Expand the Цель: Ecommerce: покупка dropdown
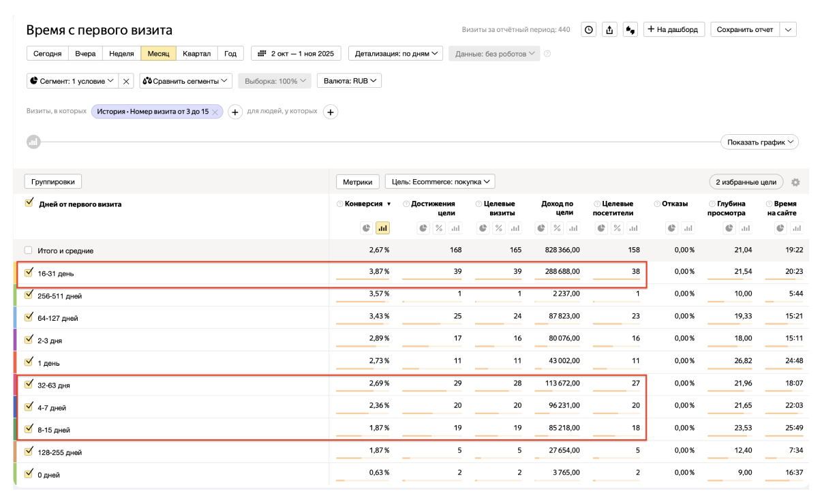822x504 pixels. coord(440,182)
